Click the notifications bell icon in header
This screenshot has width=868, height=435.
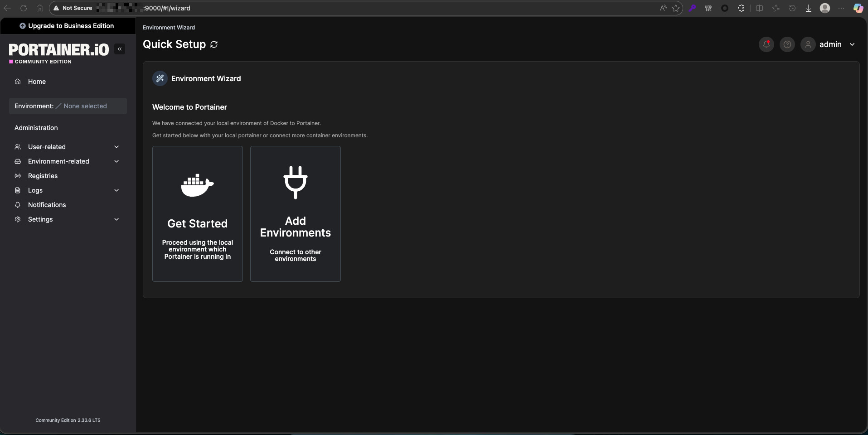766,44
